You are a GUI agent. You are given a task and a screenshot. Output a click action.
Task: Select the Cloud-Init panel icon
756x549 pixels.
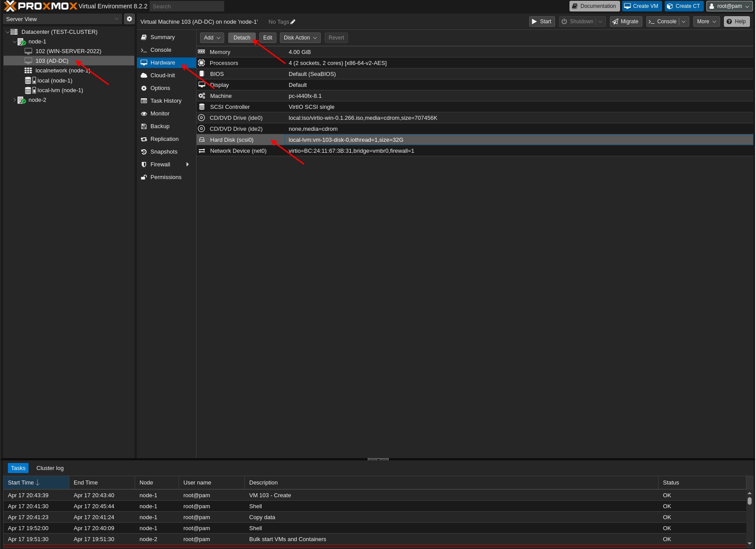pyautogui.click(x=162, y=75)
